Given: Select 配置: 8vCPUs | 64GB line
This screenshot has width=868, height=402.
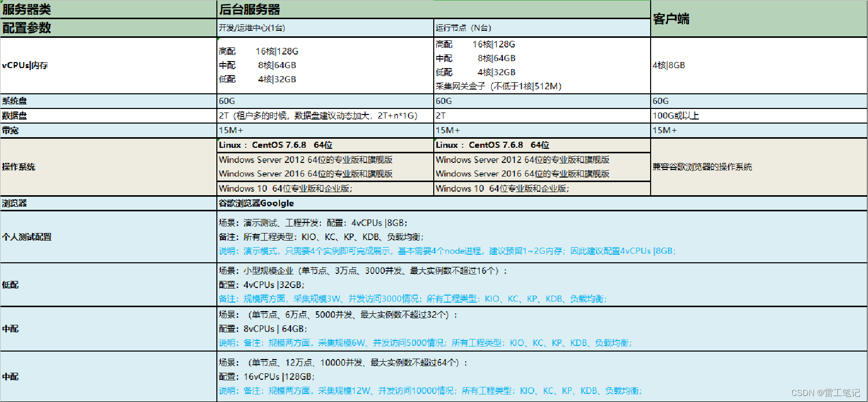Looking at the screenshot, I should (x=262, y=329).
